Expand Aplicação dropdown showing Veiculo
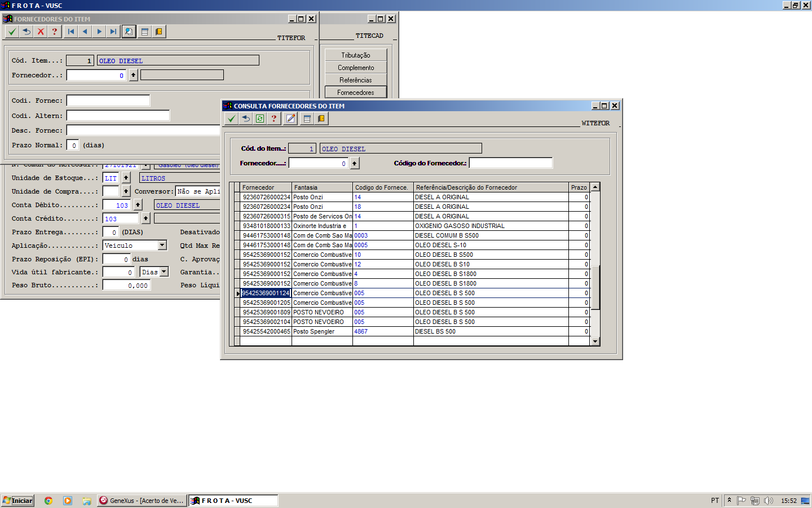This screenshot has height=508, width=812. pos(162,246)
